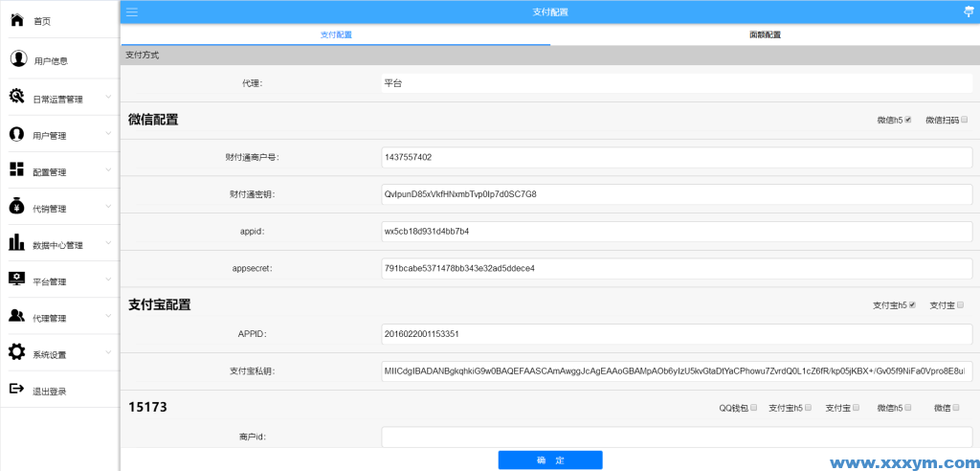The height and width of the screenshot is (471, 980).
Task: Click the data center bar chart icon
Action: pyautogui.click(x=16, y=243)
